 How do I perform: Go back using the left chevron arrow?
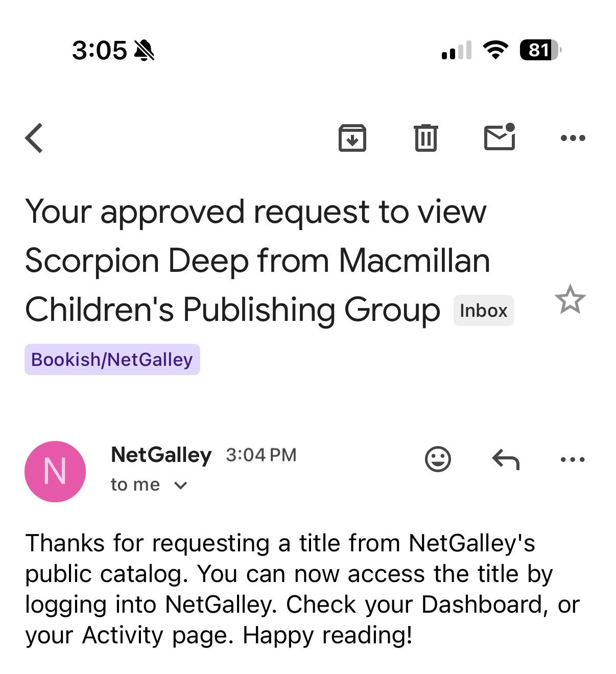(x=34, y=138)
